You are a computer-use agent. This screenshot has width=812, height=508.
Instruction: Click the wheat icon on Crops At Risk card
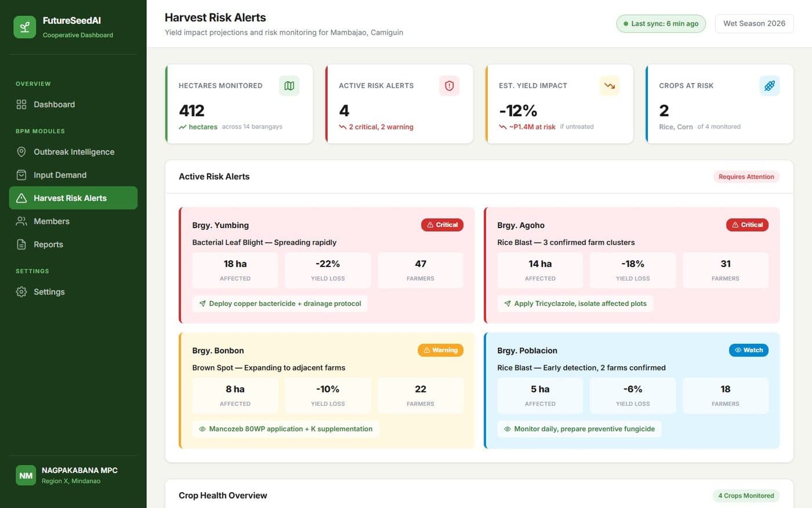(770, 86)
